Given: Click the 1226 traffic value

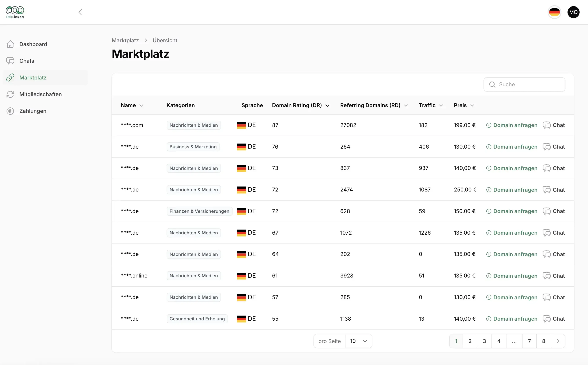Looking at the screenshot, I should tap(425, 232).
